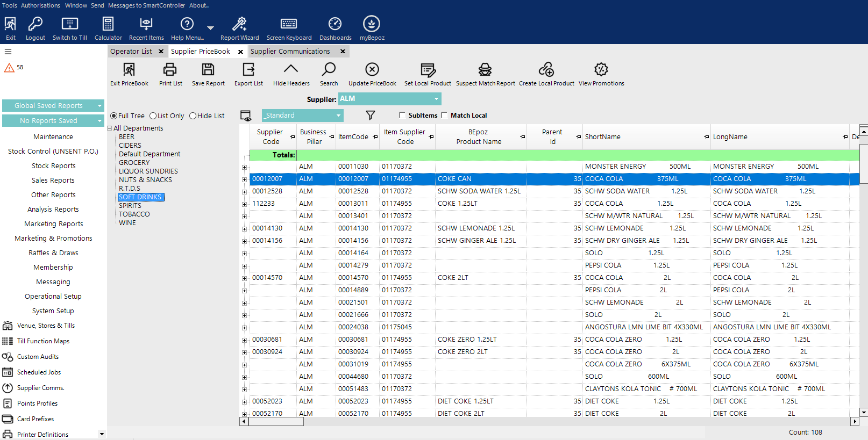Image resolution: width=868 pixels, height=440 pixels.
Task: Collapse the All Departments tree node
Action: (x=110, y=128)
